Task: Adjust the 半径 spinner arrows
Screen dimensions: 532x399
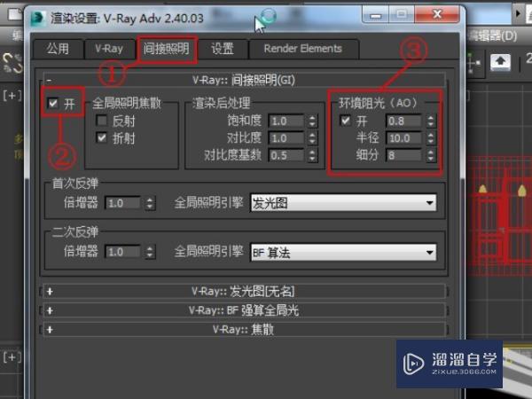Action: click(431, 138)
